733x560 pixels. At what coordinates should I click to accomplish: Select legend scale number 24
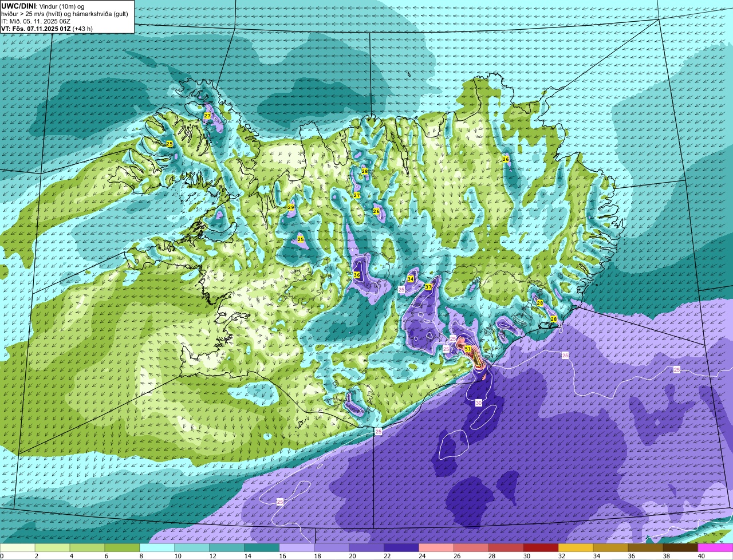[x=422, y=556]
